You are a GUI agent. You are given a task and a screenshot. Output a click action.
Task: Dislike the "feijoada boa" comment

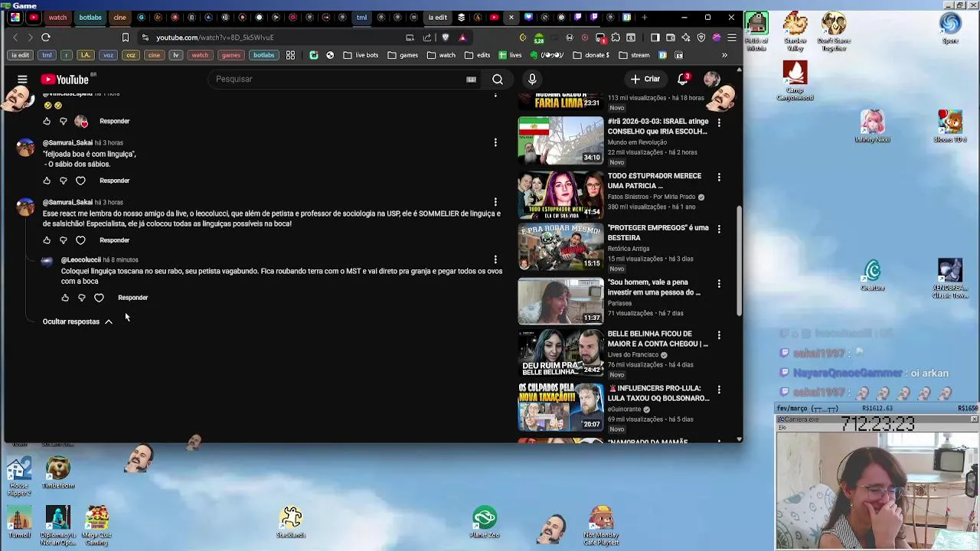(64, 181)
